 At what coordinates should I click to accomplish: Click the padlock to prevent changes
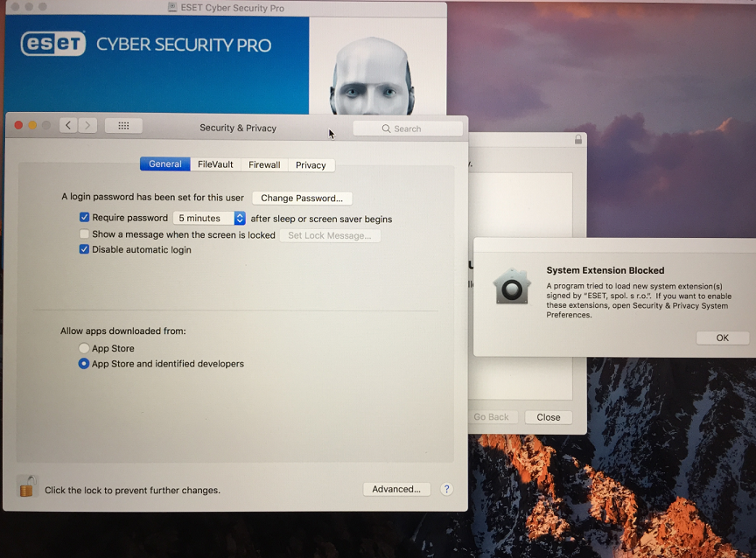[x=27, y=486]
